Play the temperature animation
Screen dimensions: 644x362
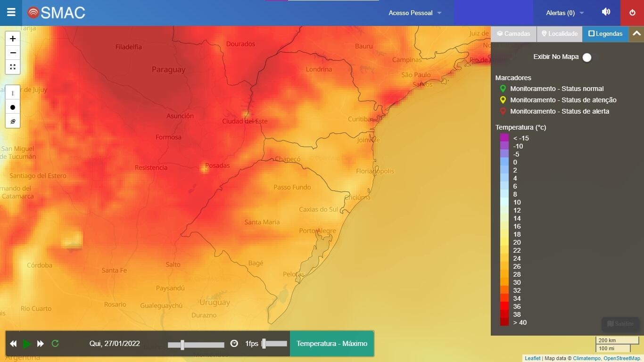click(27, 344)
